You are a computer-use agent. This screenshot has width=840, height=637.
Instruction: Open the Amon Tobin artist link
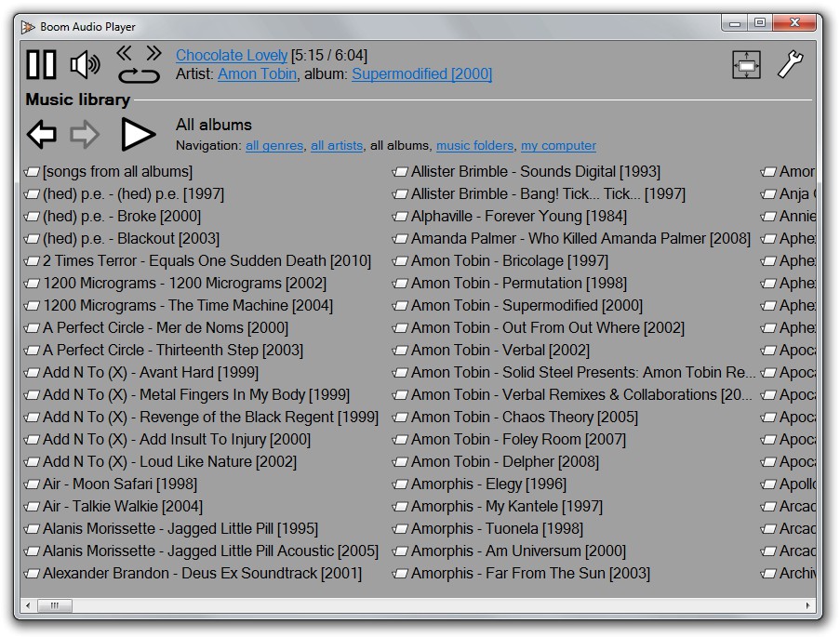257,74
